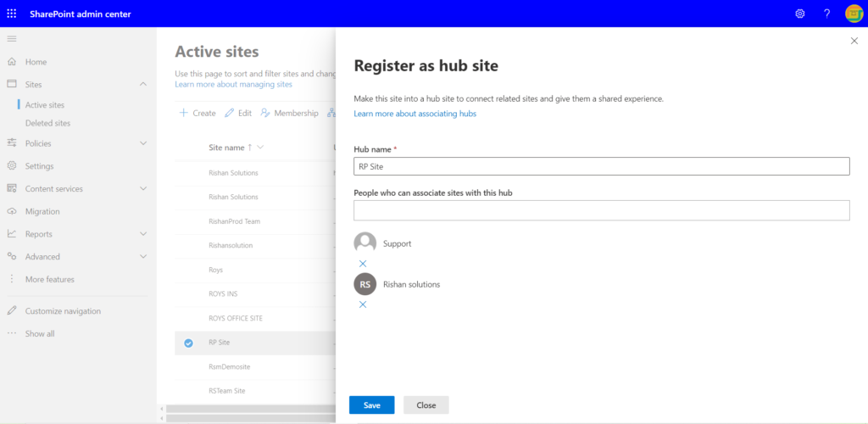Screen dimensions: 868x424
Task: Click the hub icon after Membership
Action: tap(331, 113)
